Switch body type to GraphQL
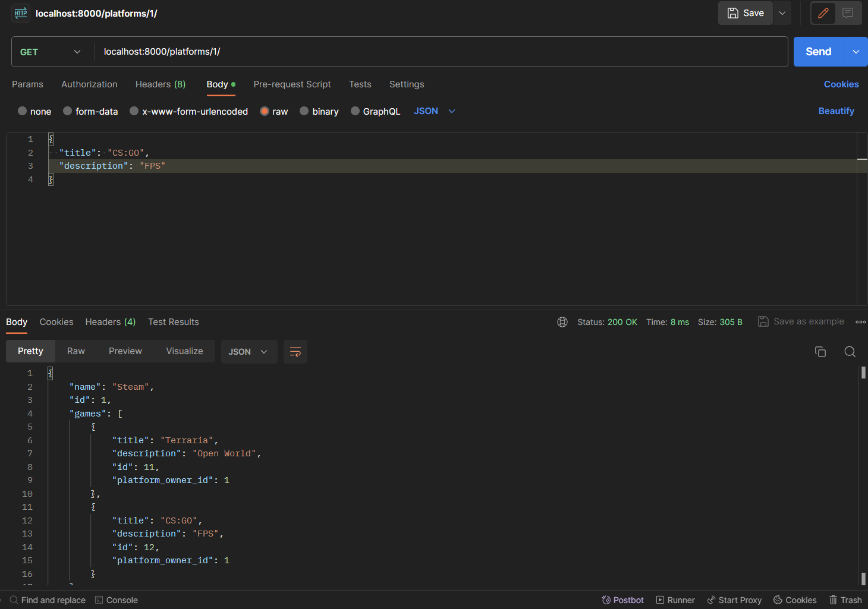 pos(376,111)
